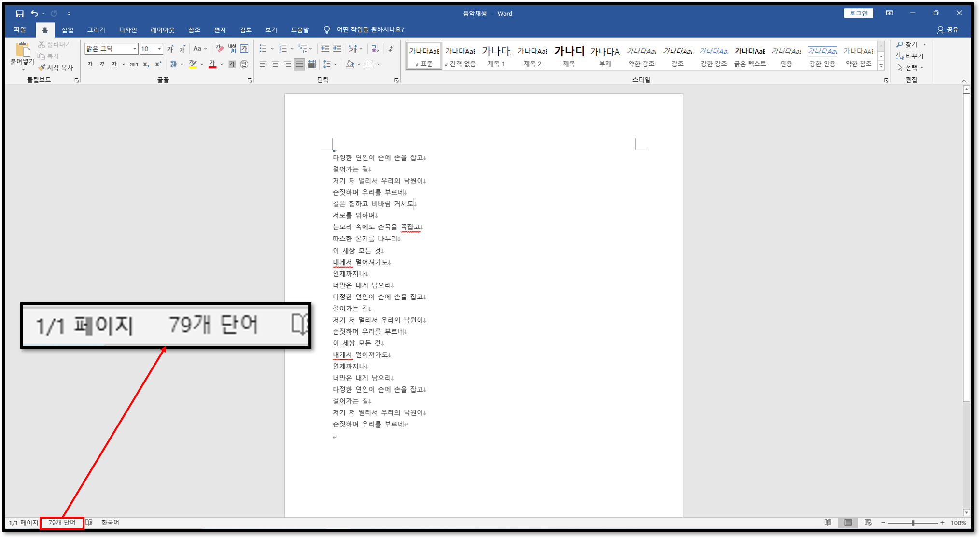Open bullet list dropdown arrow

pyautogui.click(x=272, y=49)
